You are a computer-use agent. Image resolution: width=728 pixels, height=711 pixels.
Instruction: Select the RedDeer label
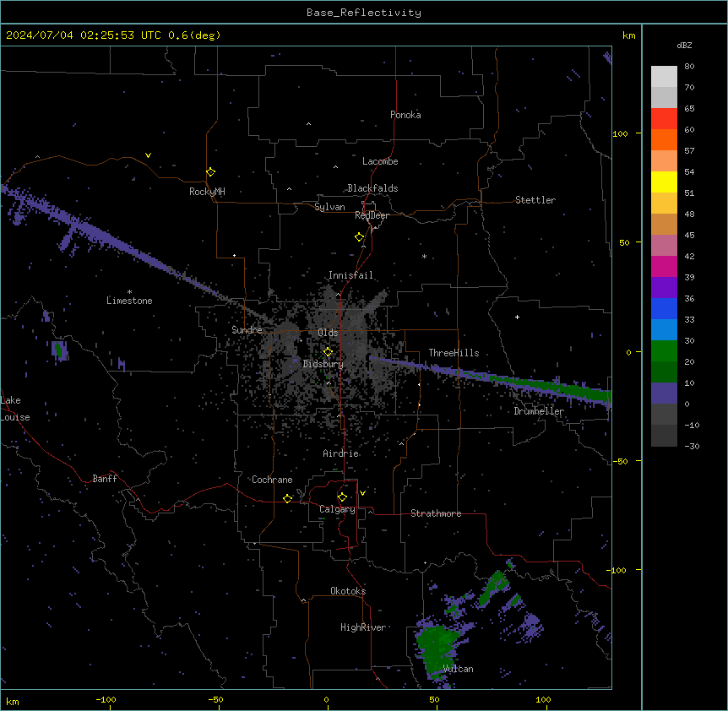coord(372,215)
